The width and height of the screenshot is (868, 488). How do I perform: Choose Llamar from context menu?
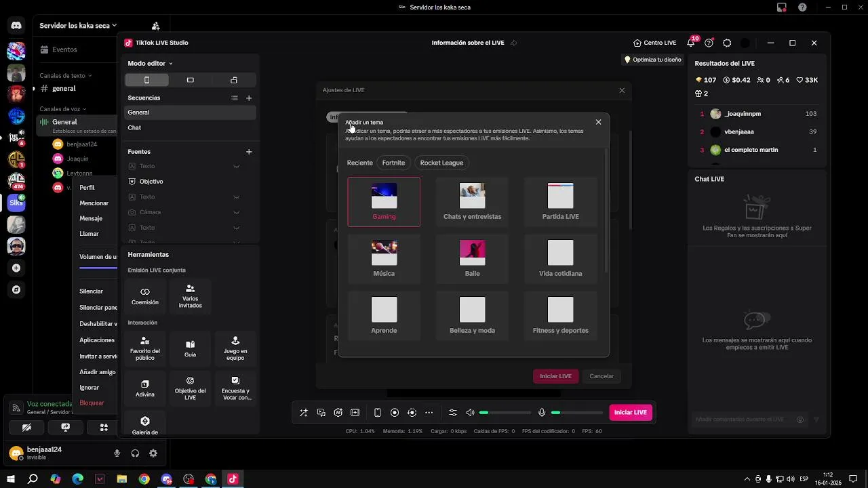(x=89, y=234)
